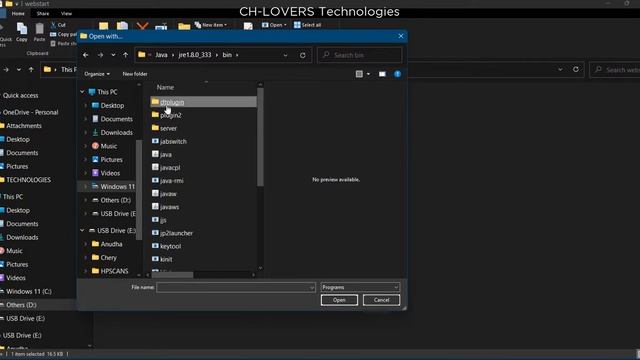Click Copy in Explorer ribbon

coord(22,32)
